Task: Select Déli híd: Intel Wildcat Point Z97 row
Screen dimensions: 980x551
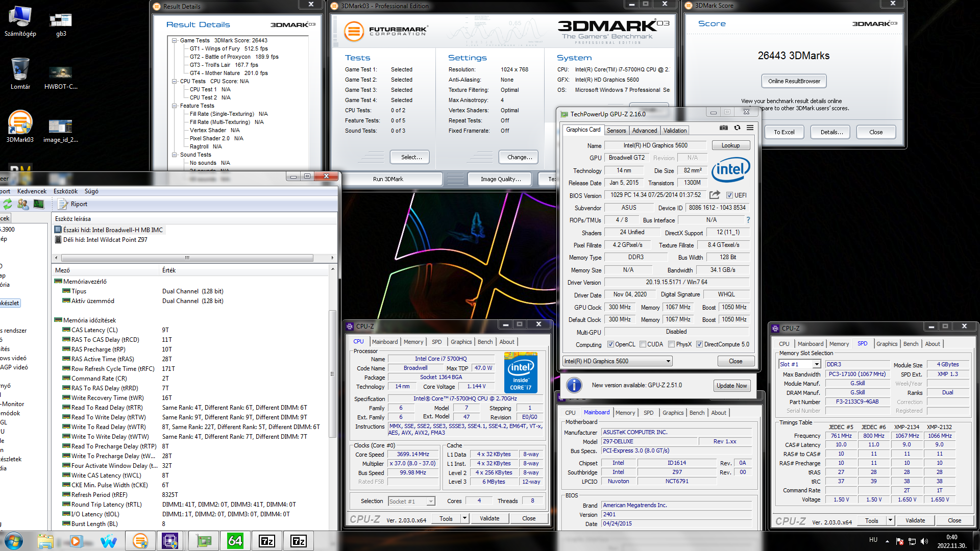Action: pyautogui.click(x=101, y=240)
